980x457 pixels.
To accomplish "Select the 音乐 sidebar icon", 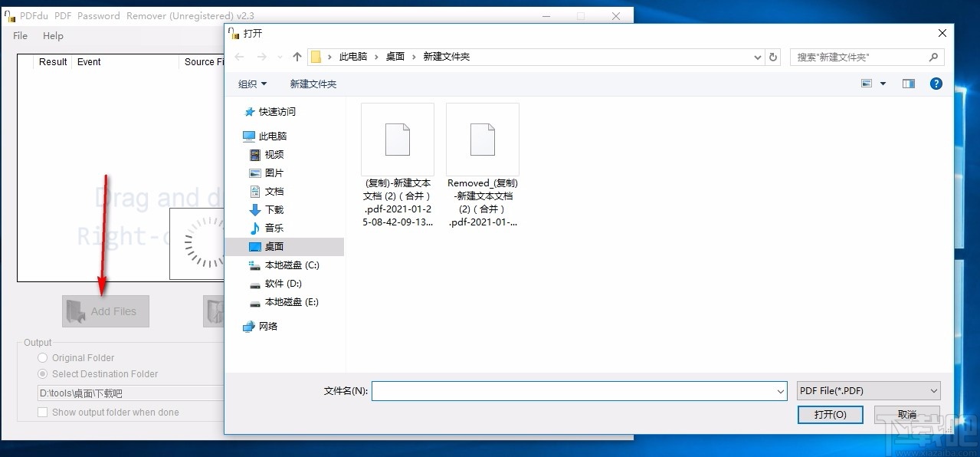I will [x=255, y=228].
